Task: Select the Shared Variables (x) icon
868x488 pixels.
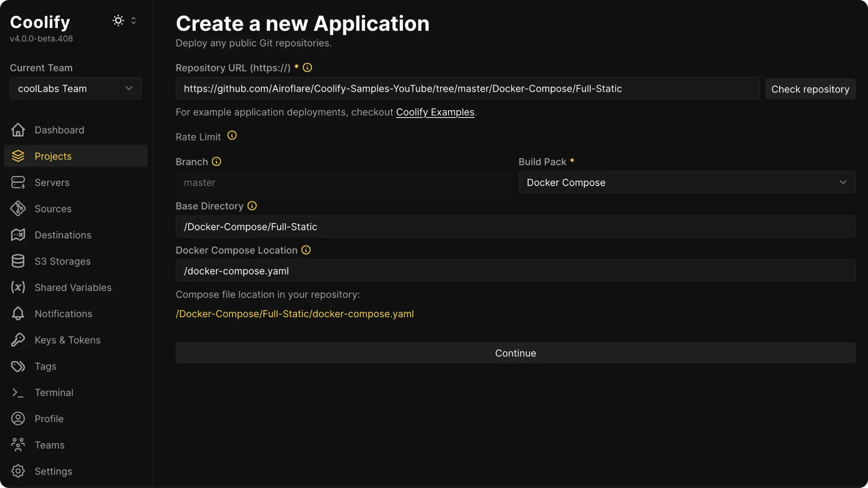Action: [x=18, y=287]
